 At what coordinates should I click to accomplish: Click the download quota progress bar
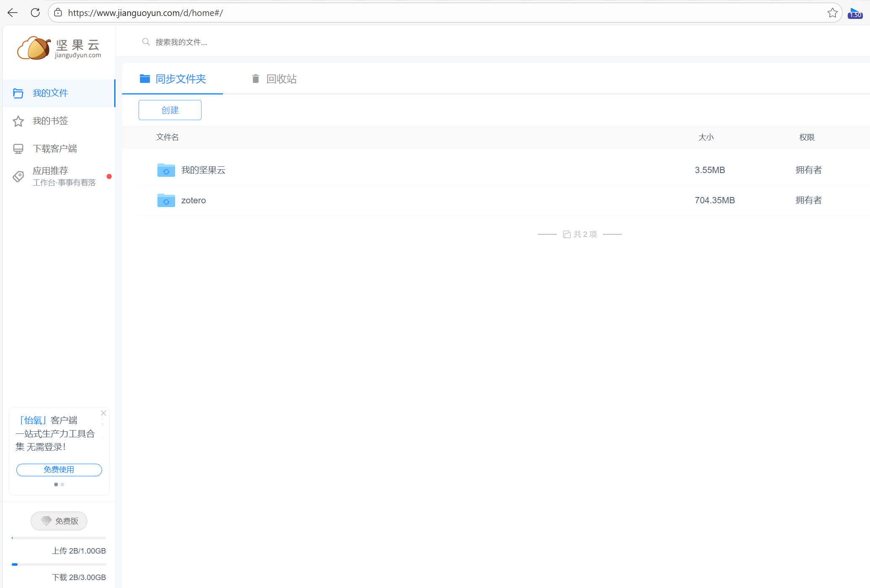coord(59,564)
